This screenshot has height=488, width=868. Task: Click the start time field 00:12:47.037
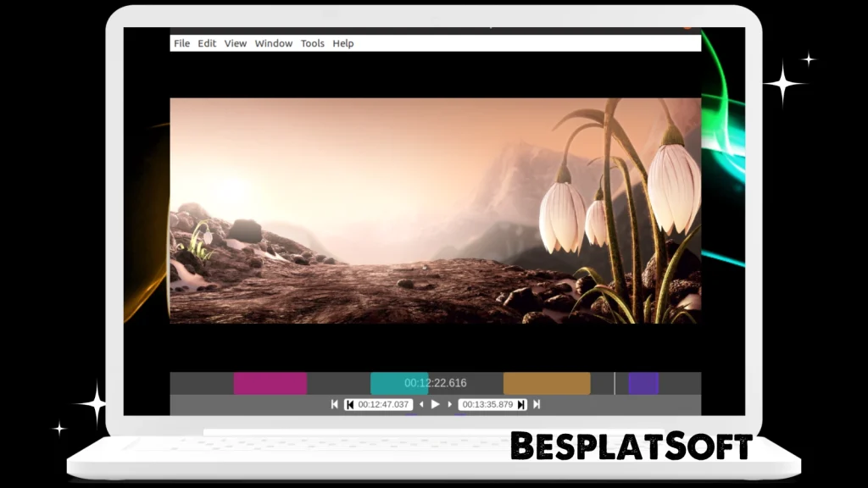click(383, 405)
